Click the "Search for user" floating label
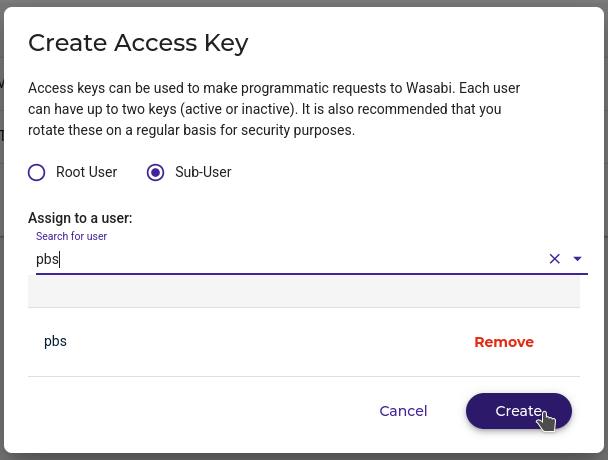 pos(71,236)
